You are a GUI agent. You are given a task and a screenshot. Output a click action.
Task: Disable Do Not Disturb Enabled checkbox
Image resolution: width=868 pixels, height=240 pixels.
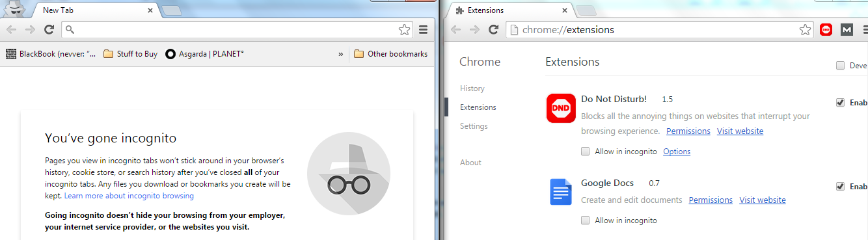pyautogui.click(x=841, y=103)
